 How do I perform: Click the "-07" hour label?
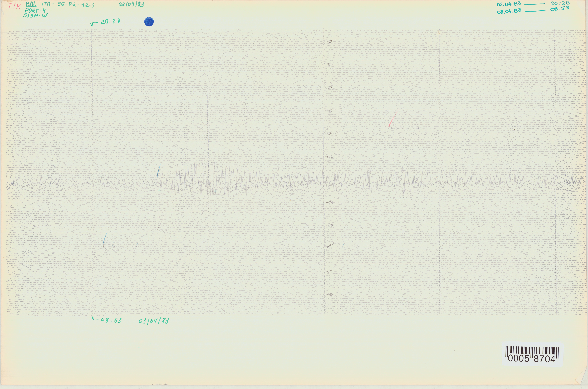pos(330,272)
